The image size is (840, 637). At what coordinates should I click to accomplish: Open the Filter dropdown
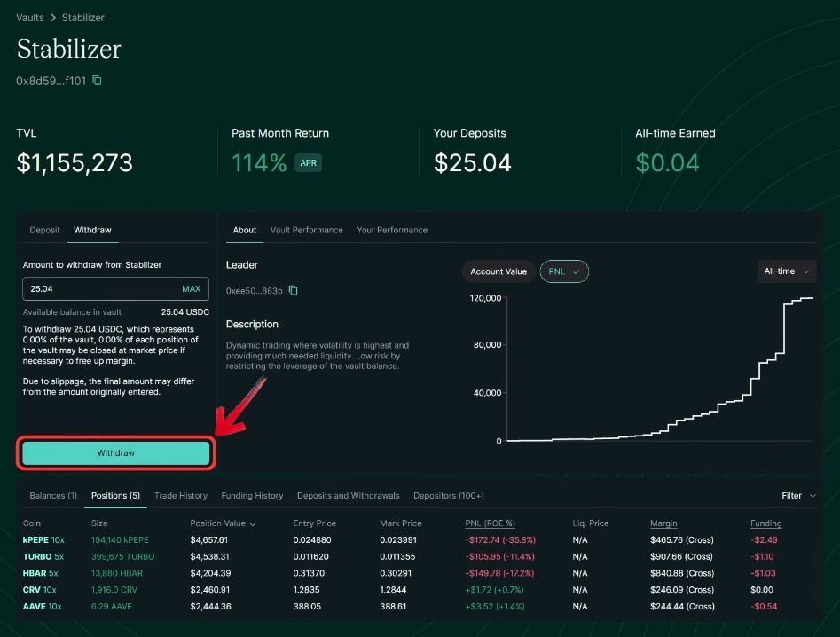pyautogui.click(x=798, y=496)
